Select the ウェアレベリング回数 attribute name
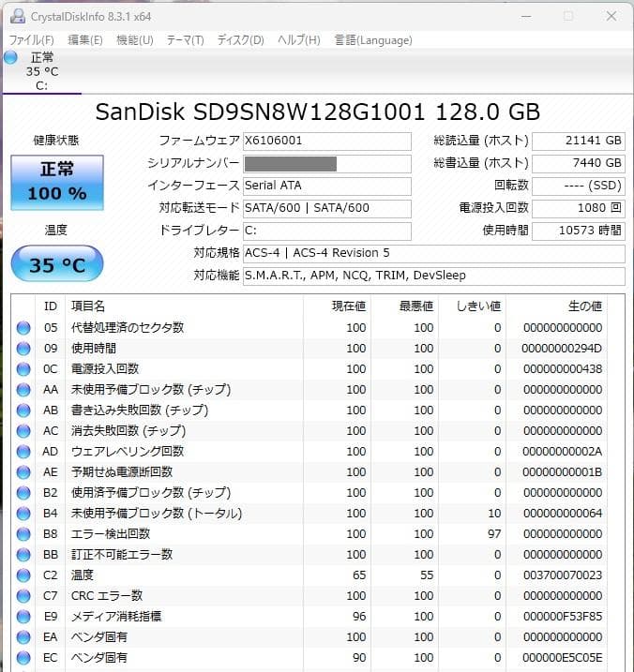This screenshot has height=672, width=634. coord(128,452)
